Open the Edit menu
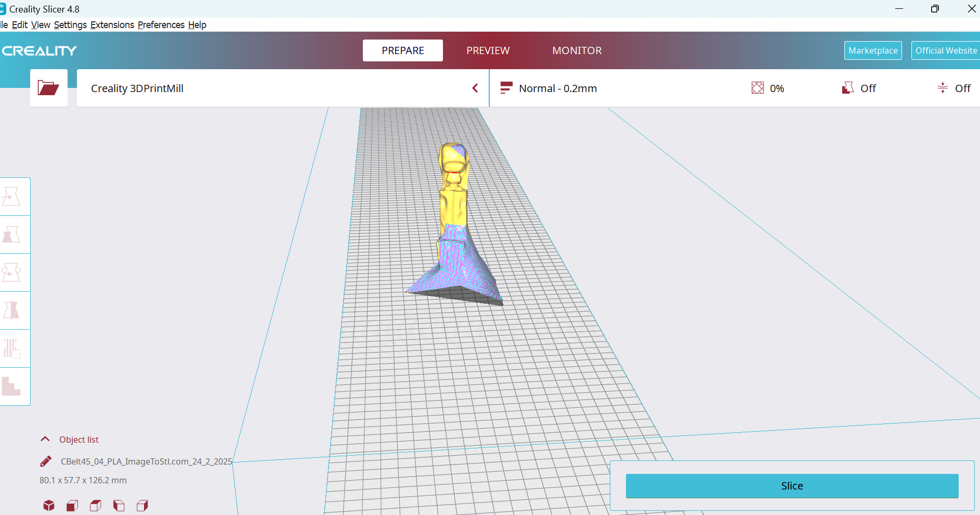 20,25
